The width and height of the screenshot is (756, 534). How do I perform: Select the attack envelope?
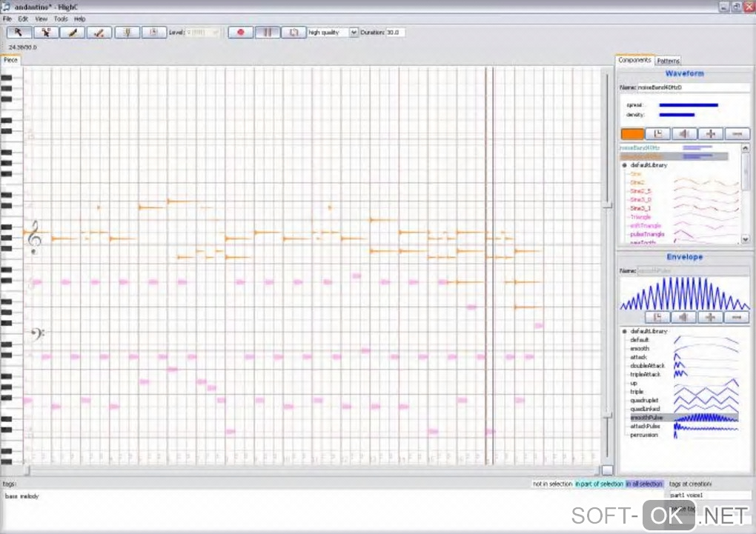tap(638, 358)
